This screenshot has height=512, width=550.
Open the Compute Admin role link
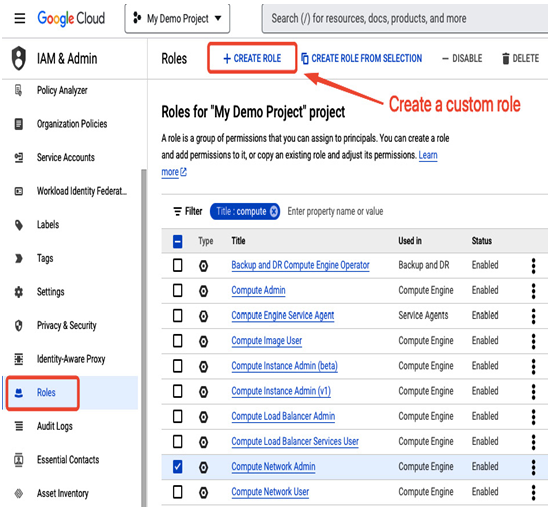click(258, 290)
